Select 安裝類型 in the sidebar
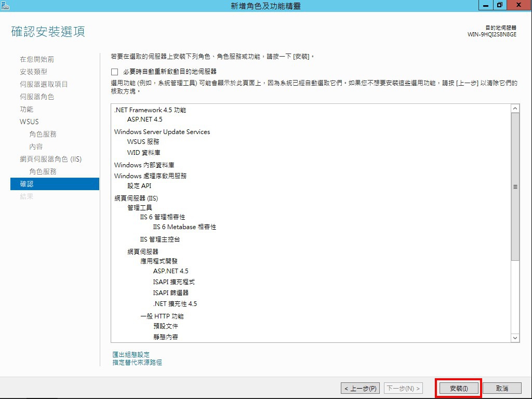 click(x=34, y=72)
